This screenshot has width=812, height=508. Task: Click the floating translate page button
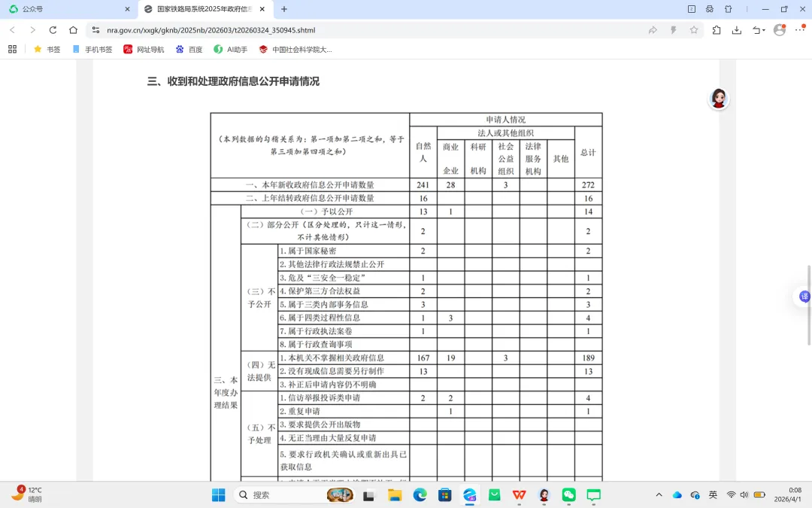pyautogui.click(x=804, y=297)
